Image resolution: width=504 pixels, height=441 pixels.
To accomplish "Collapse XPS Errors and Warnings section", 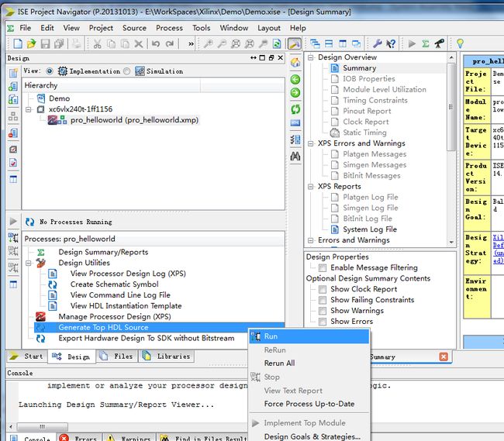I will point(310,143).
